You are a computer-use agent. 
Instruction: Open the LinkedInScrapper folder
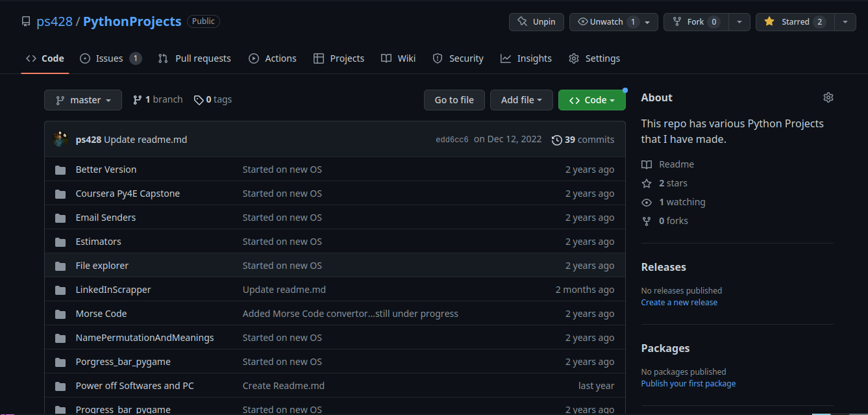113,290
